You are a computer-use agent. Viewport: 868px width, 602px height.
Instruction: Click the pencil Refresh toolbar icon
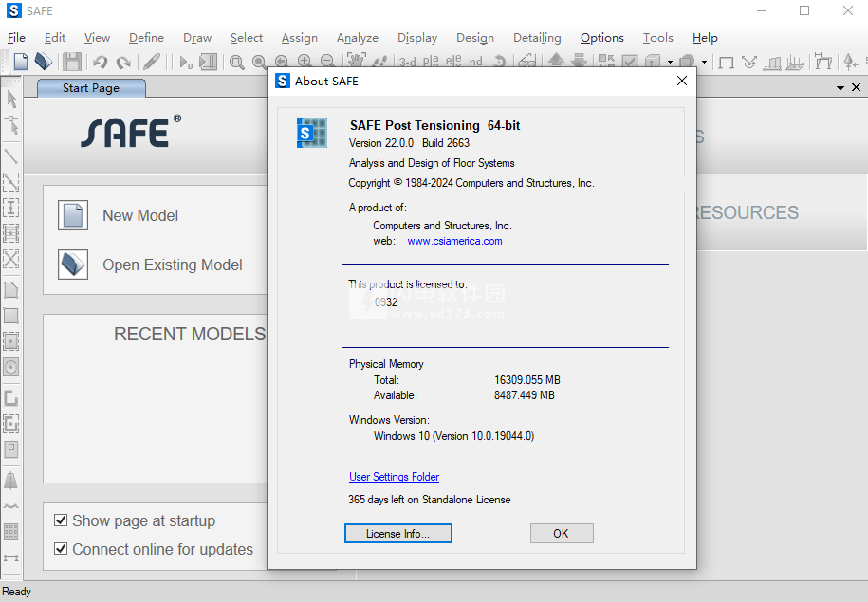pyautogui.click(x=151, y=61)
